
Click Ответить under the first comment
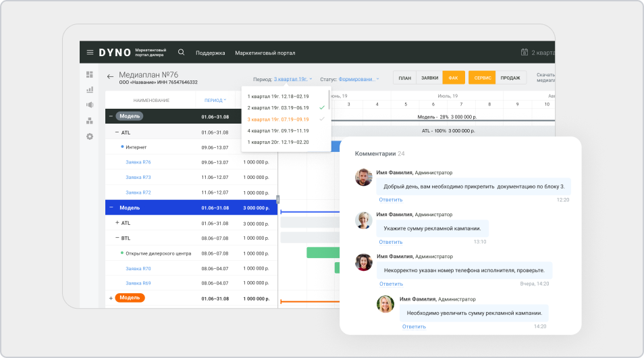(x=390, y=200)
